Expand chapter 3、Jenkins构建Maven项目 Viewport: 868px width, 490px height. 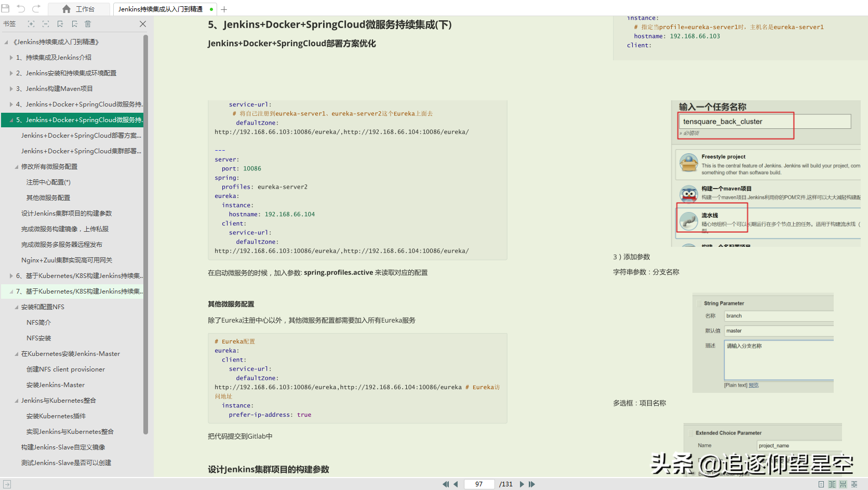[x=11, y=89]
